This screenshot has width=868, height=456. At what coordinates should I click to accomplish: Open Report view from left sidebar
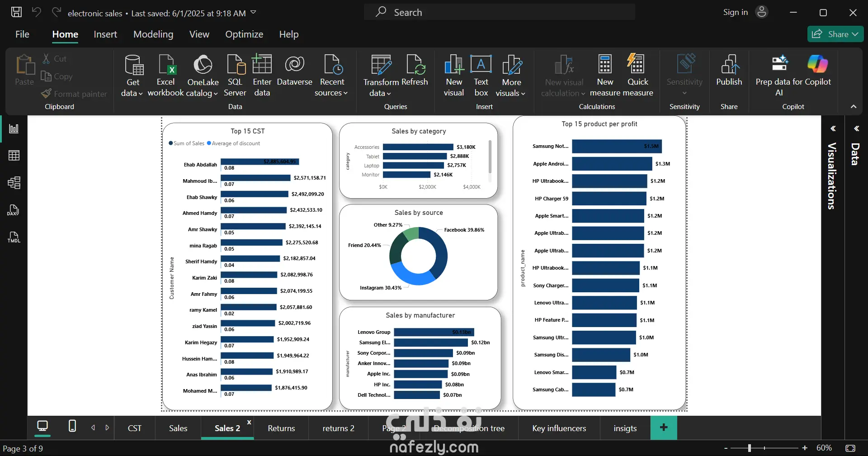pos(14,129)
